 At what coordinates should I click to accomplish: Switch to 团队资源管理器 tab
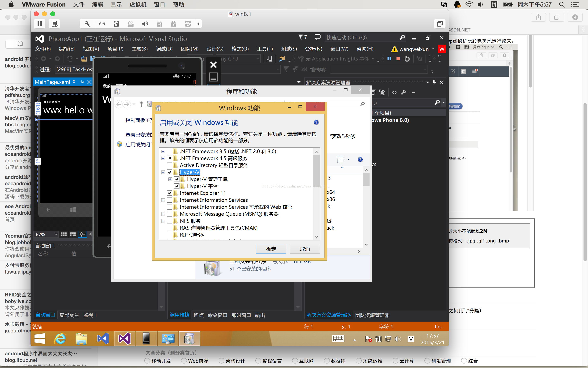pyautogui.click(x=372, y=315)
